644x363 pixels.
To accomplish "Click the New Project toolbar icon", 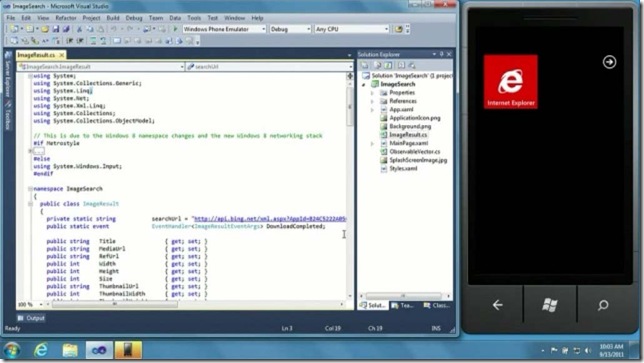I will 14,29.
